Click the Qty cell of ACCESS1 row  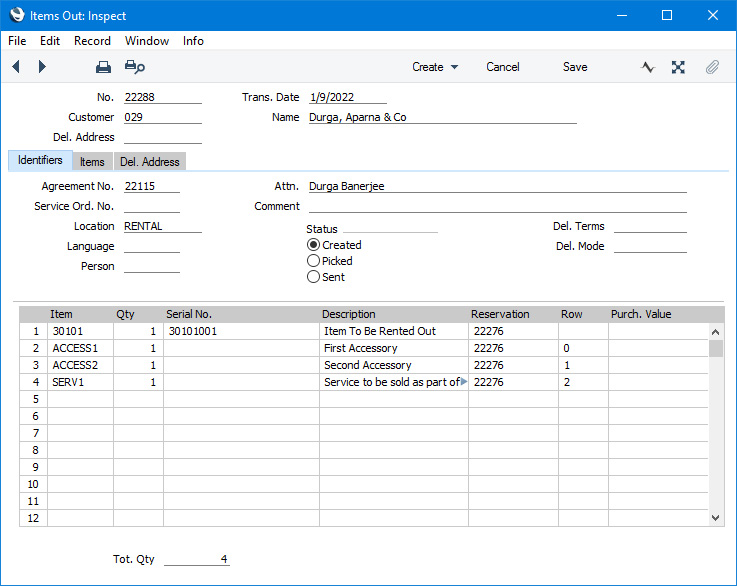tap(138, 348)
